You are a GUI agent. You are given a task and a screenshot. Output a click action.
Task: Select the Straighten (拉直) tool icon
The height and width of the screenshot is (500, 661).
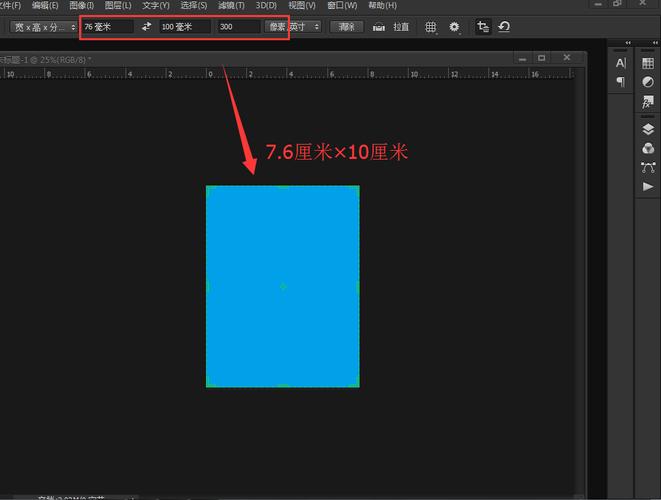(x=379, y=27)
